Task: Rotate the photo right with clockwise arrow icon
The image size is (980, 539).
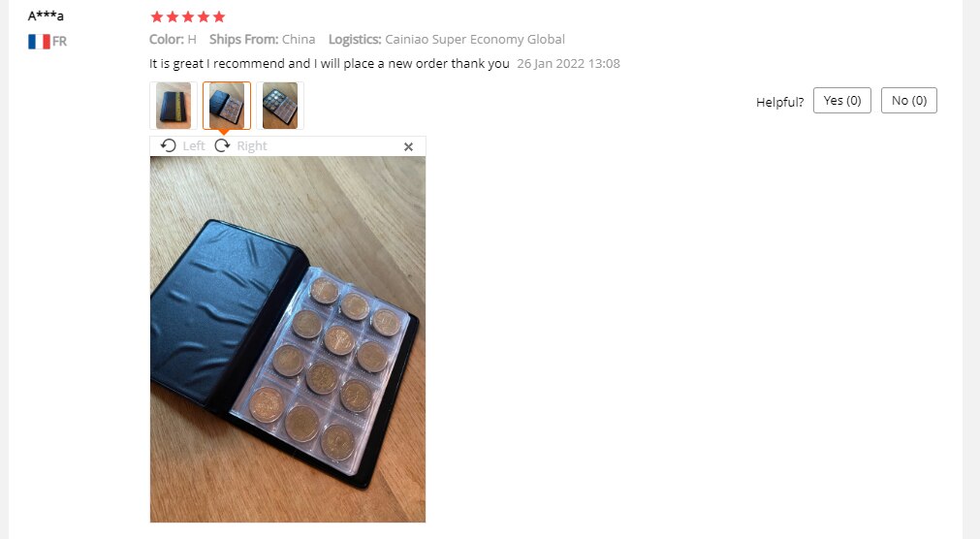Action: [x=222, y=145]
